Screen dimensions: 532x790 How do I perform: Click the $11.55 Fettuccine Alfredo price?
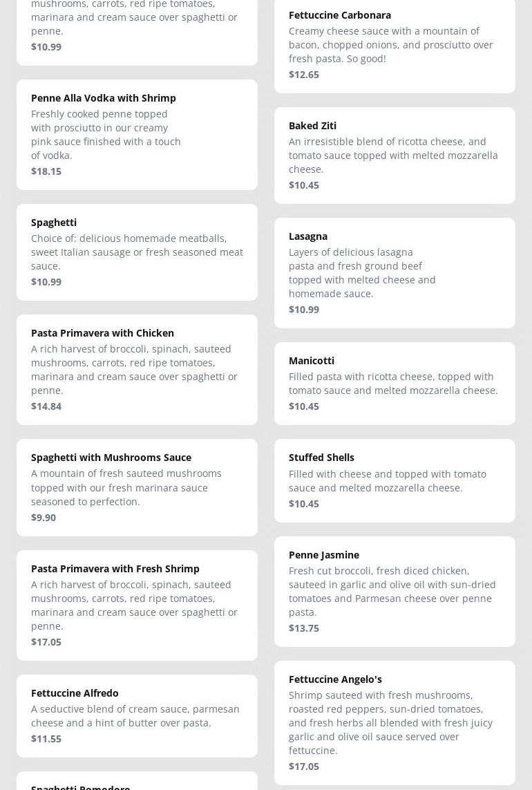click(x=46, y=739)
